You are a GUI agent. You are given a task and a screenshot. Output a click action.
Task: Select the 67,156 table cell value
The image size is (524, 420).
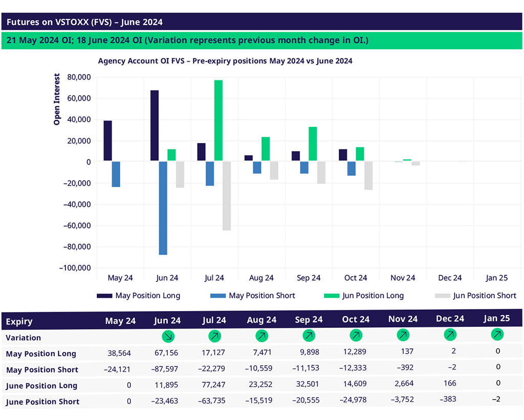[167, 353]
